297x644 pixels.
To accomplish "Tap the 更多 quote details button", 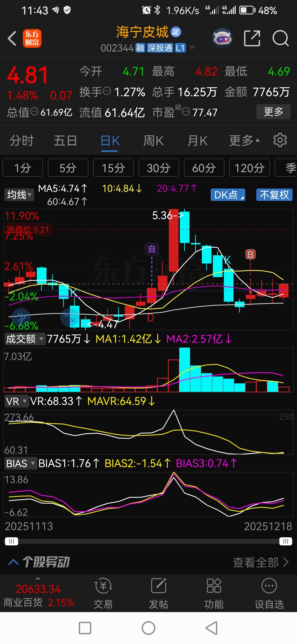I will pos(273,112).
